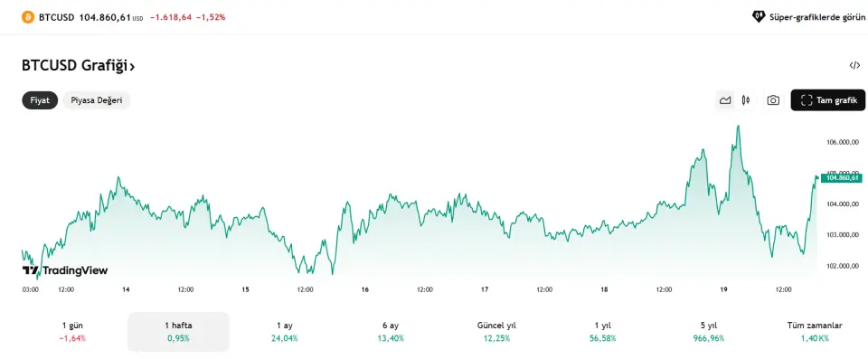This screenshot has width=868, height=359.
Task: Take a chart snapshot with camera icon
Action: coord(773,100)
